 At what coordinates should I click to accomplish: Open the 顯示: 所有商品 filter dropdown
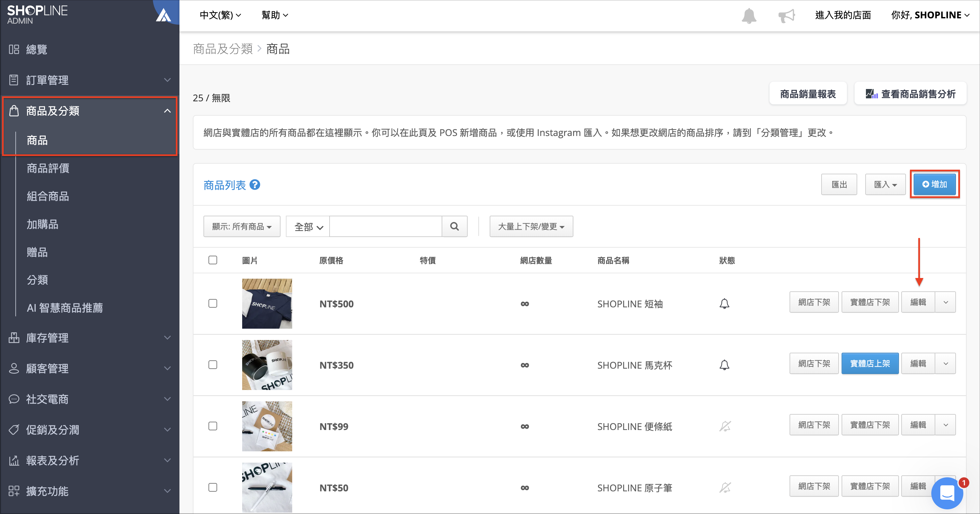tap(242, 226)
